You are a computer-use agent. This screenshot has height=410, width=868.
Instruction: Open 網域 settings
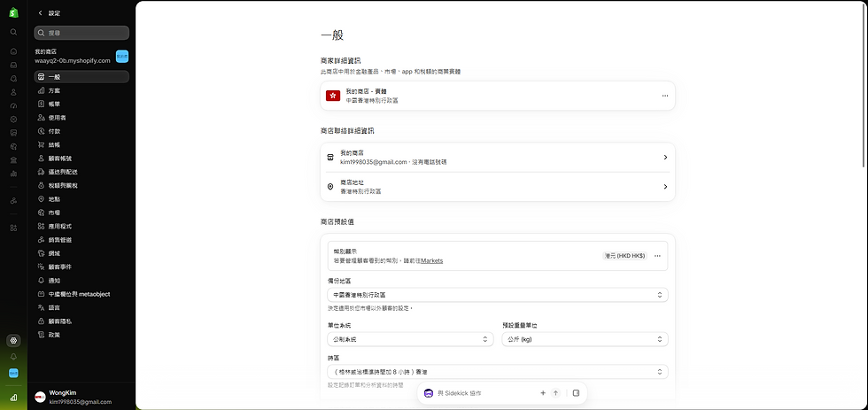(81, 253)
